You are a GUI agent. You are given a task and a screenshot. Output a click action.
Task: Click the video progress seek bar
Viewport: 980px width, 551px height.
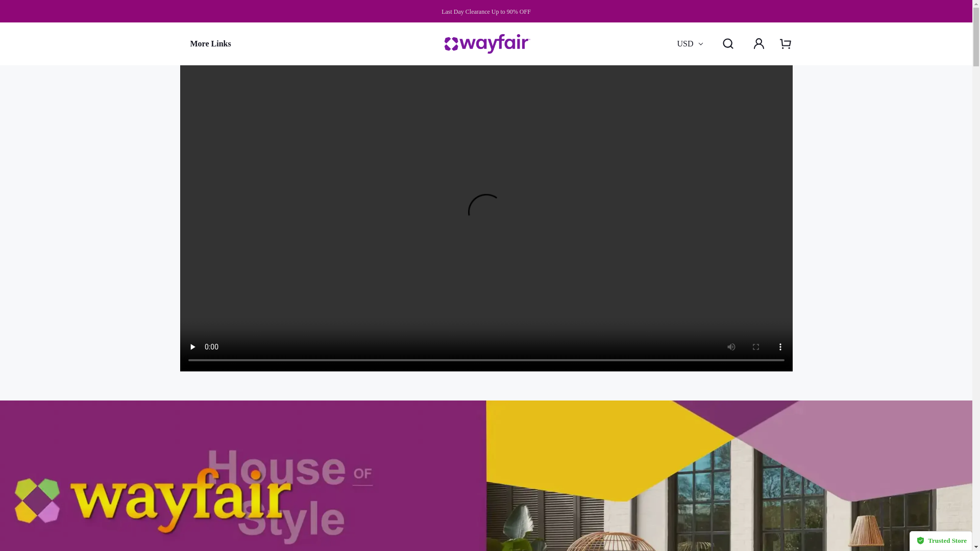tap(486, 360)
